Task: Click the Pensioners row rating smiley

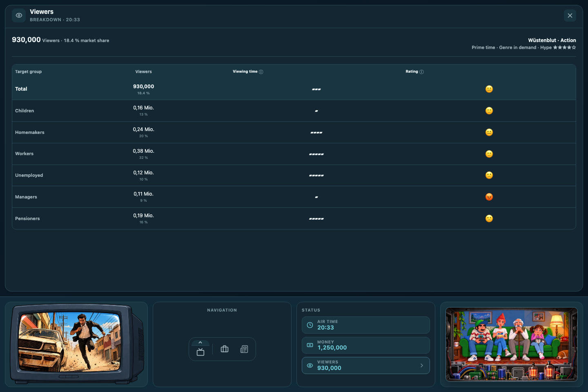Action: click(x=489, y=218)
